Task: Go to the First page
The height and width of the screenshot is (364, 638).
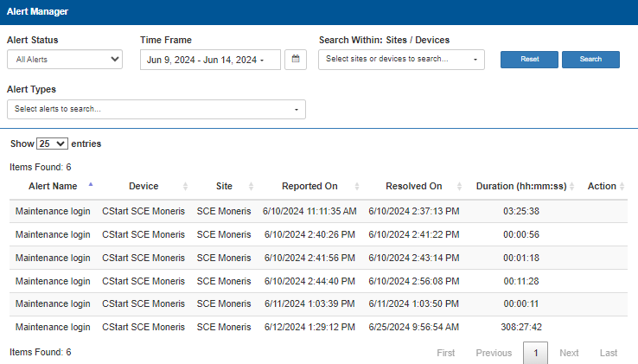Action: 446,353
